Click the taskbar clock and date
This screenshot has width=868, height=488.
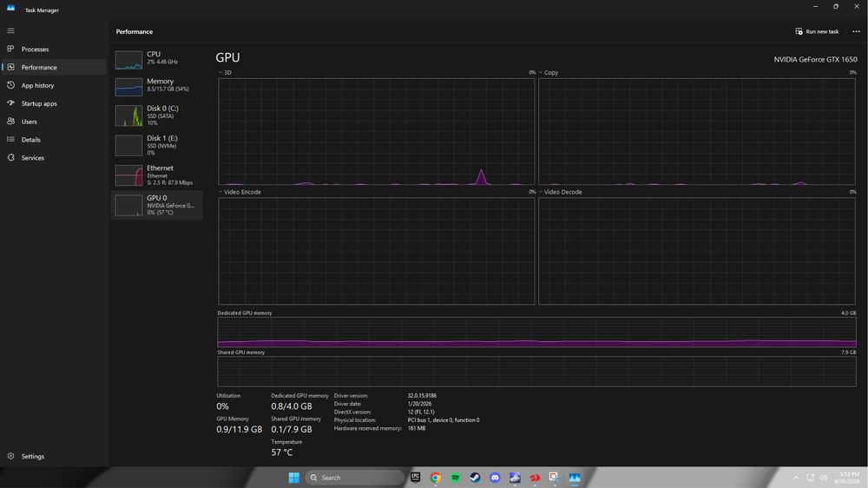(848, 478)
